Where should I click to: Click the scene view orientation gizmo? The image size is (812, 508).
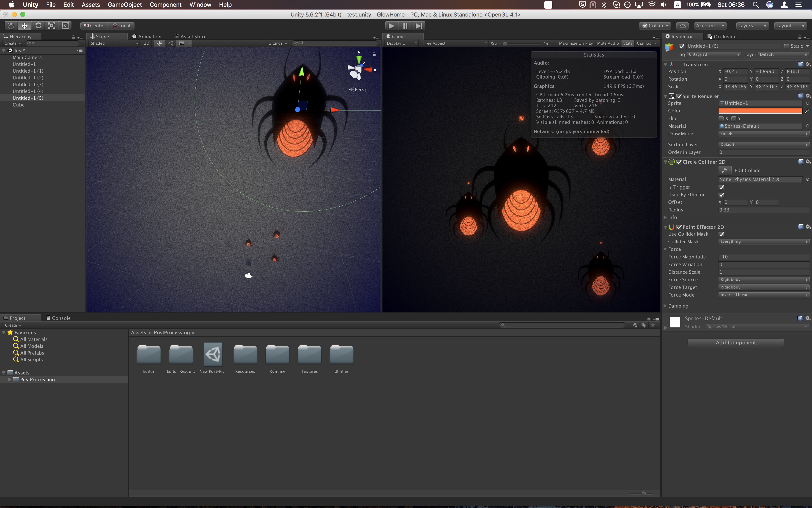359,69
